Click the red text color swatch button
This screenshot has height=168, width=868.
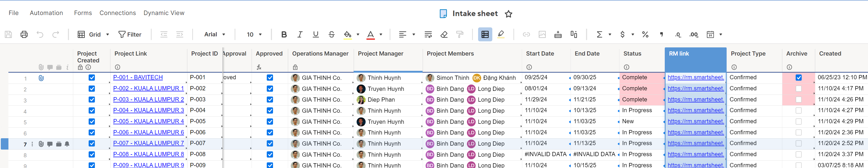click(370, 35)
